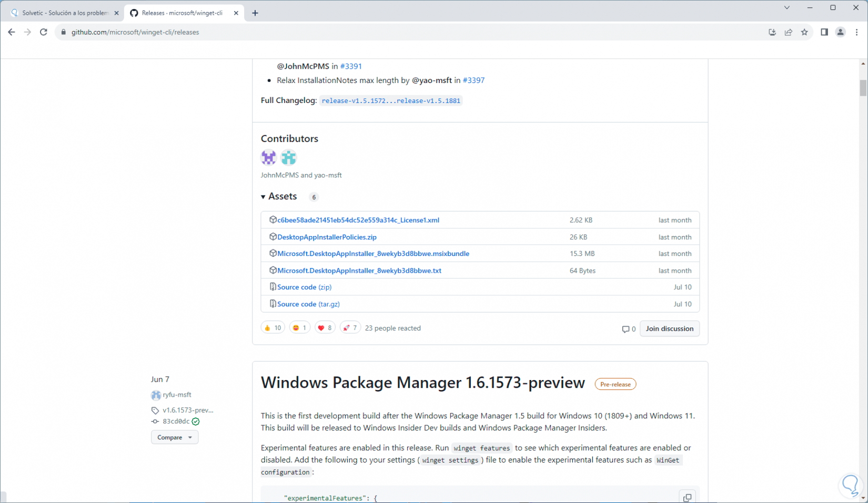
Task: Toggle rocket reaction on release
Action: click(350, 328)
